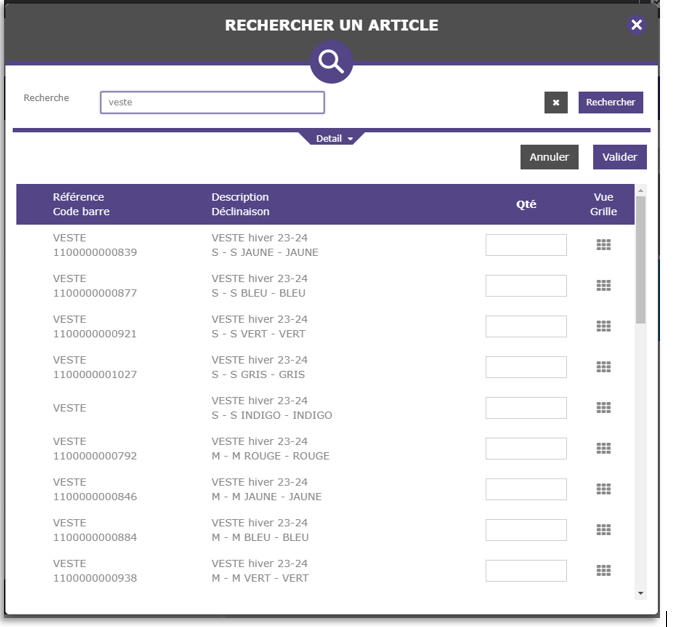
Task: Click quantity field for barcode 1100000000938
Action: 526,571
